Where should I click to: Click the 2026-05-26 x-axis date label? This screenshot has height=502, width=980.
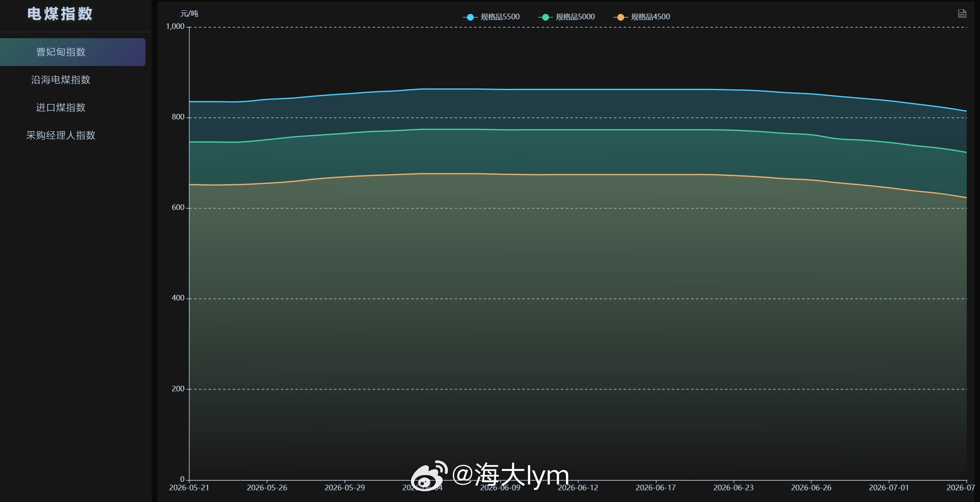pos(267,488)
